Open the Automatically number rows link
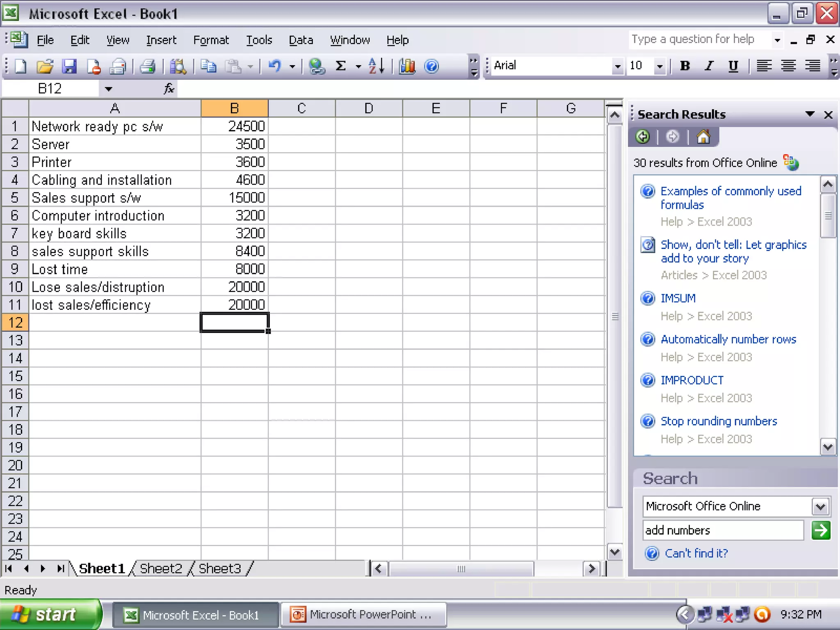The height and width of the screenshot is (630, 840). pyautogui.click(x=728, y=339)
